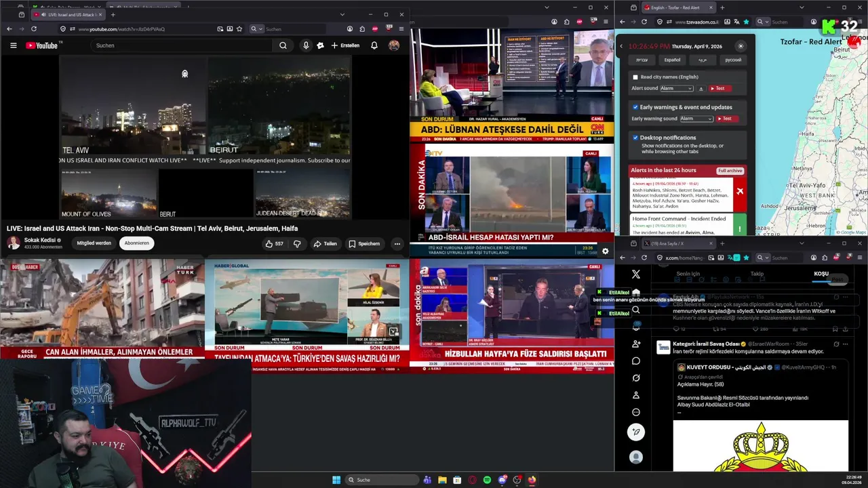The height and width of the screenshot is (488, 868).
Task: Open X more options circle icon
Action: tap(635, 412)
